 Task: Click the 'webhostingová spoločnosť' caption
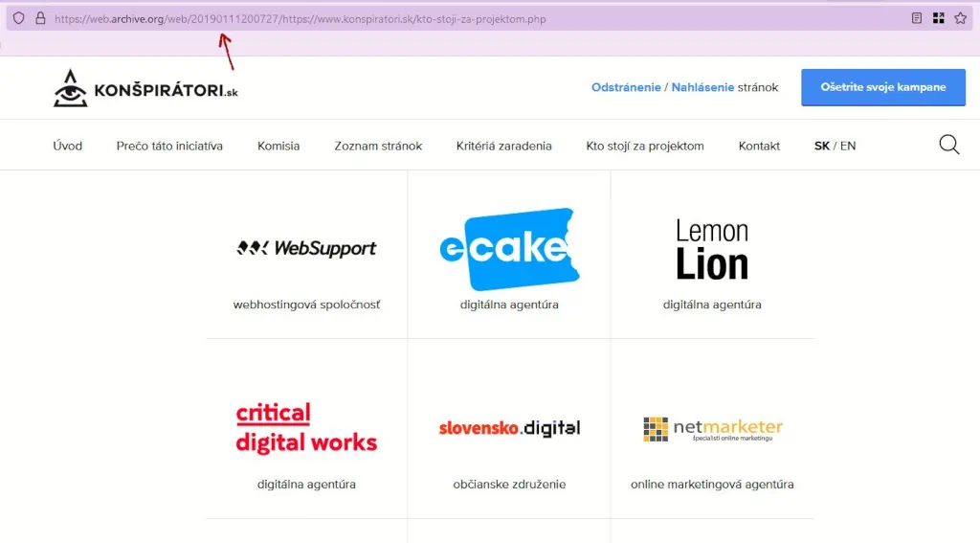[x=306, y=305]
